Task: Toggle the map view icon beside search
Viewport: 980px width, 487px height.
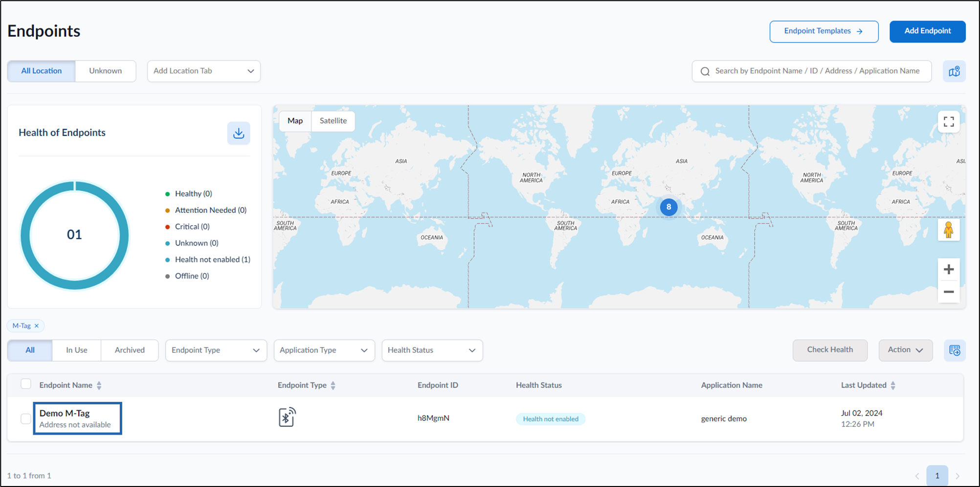Action: (954, 71)
